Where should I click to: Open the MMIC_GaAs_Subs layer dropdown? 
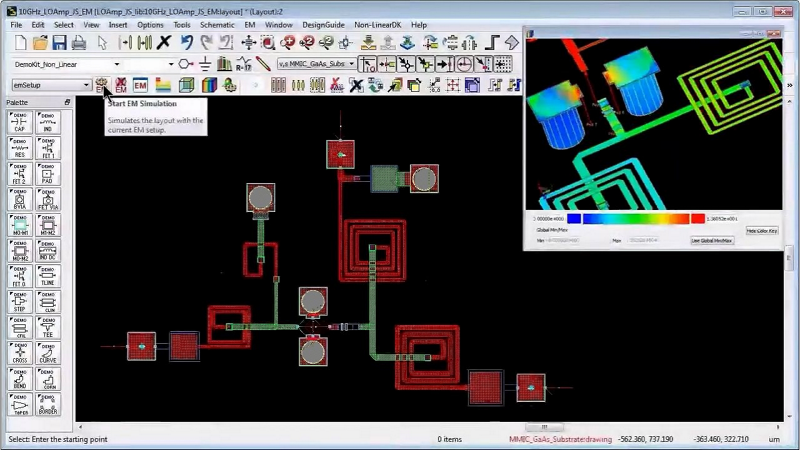(x=316, y=64)
